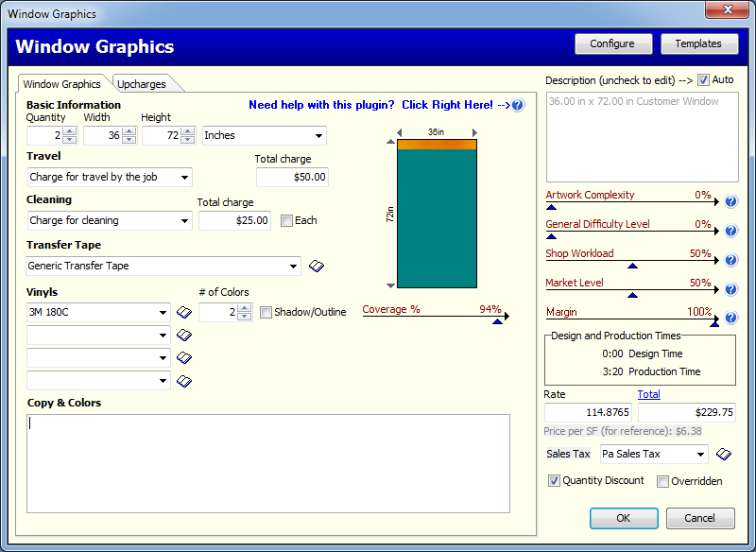Open the book icon beside 3M 180C vinyl

[184, 312]
